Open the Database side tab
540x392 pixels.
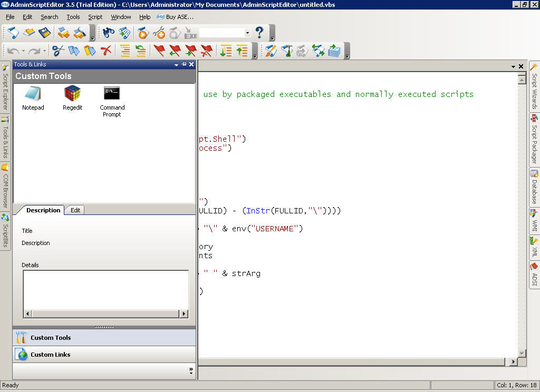[535, 188]
